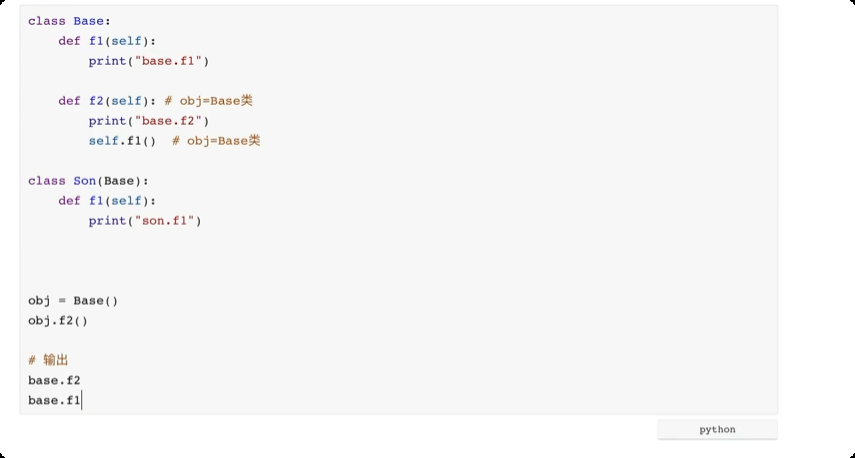Click the "class" keyword before Son
The height and width of the screenshot is (458, 855).
(x=46, y=181)
